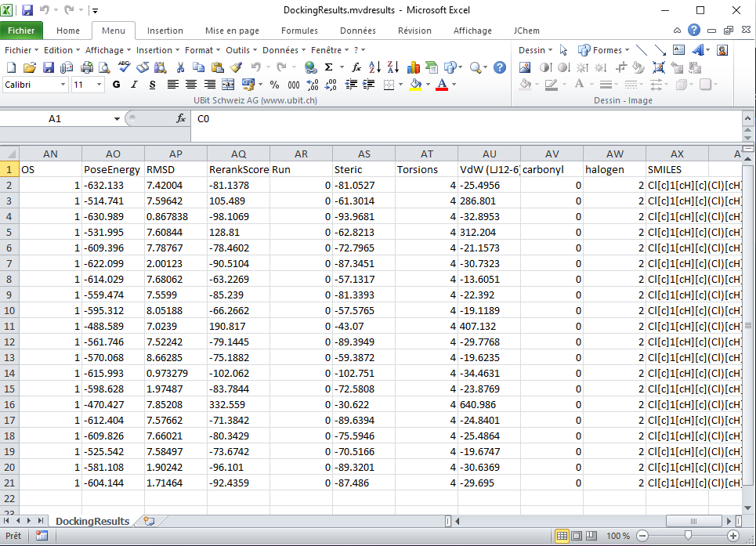Click the green Fichier button
Screen dimensions: 756x546
tap(21, 31)
